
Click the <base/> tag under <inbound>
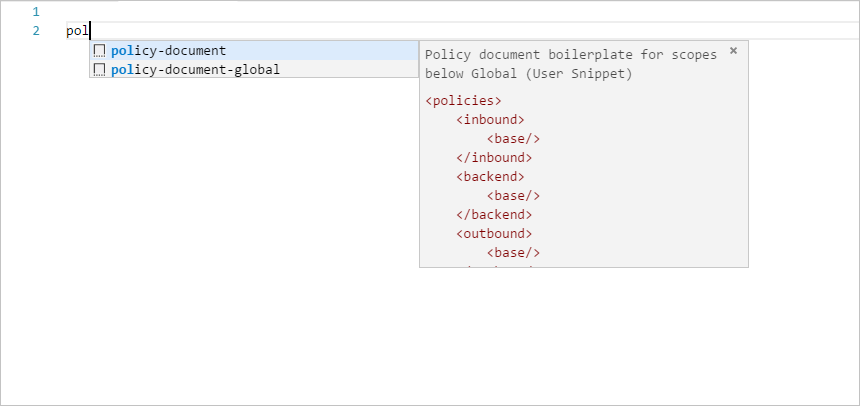[513, 139]
